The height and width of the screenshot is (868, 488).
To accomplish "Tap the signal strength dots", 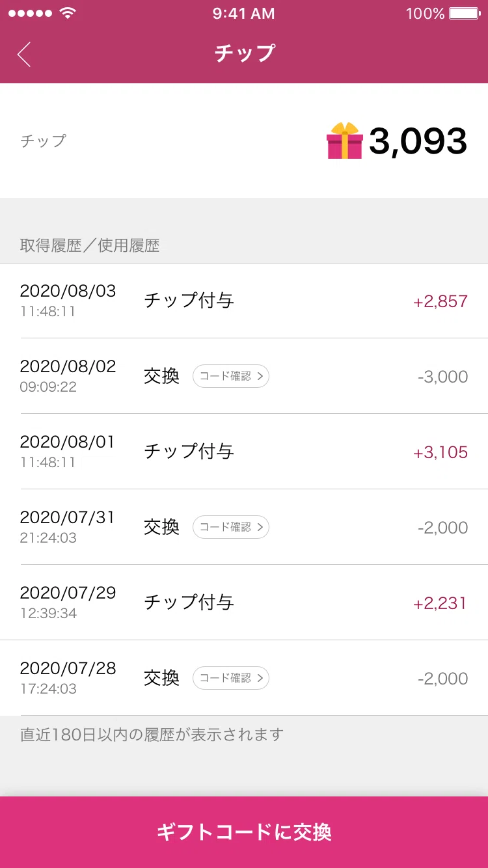I will point(30,14).
